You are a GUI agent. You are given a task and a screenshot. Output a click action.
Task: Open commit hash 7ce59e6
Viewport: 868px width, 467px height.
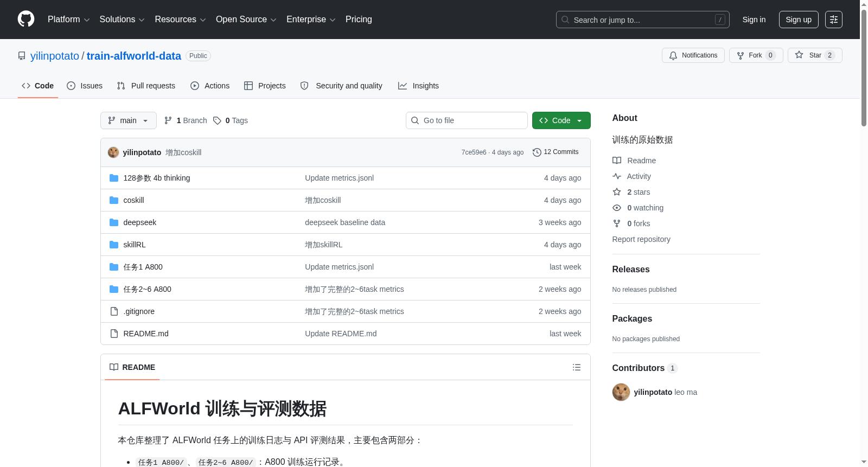474,152
